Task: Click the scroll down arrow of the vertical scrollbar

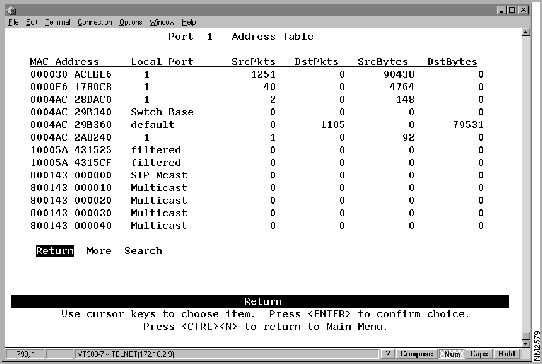Action: (x=526, y=343)
